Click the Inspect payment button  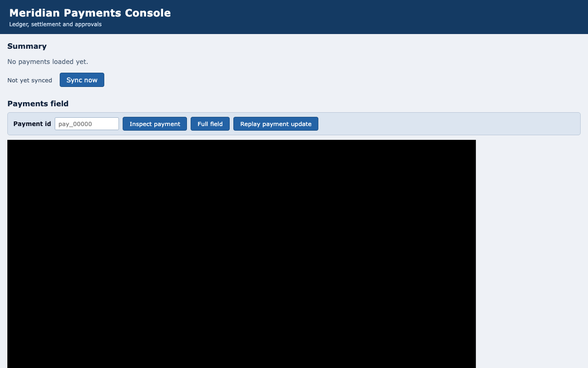(x=155, y=124)
